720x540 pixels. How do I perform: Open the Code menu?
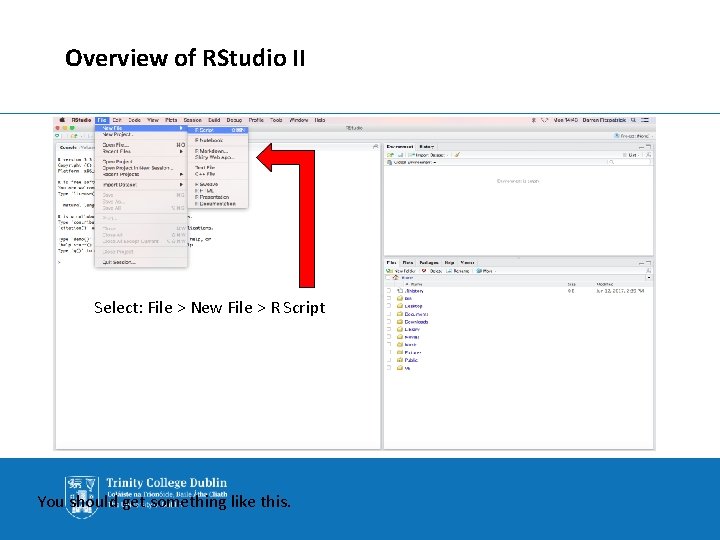135,120
